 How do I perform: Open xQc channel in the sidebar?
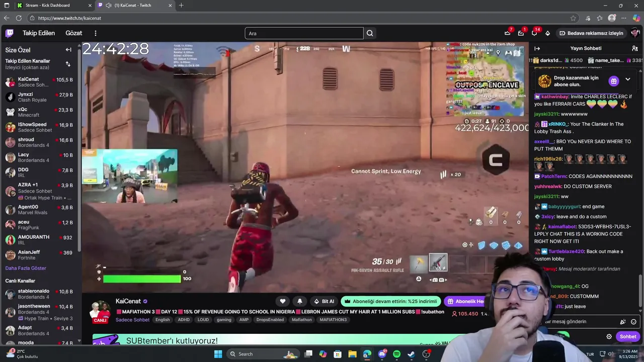tap(40, 112)
